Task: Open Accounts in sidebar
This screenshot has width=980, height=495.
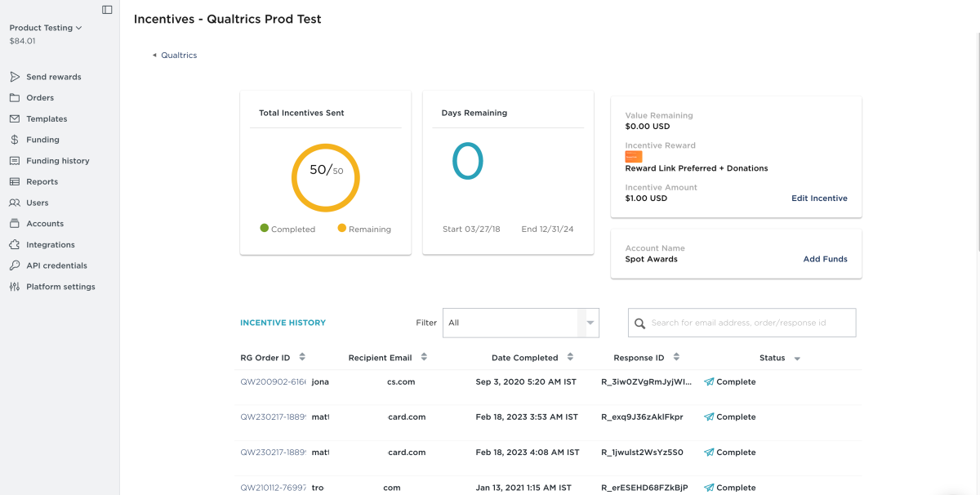Action: coord(45,224)
